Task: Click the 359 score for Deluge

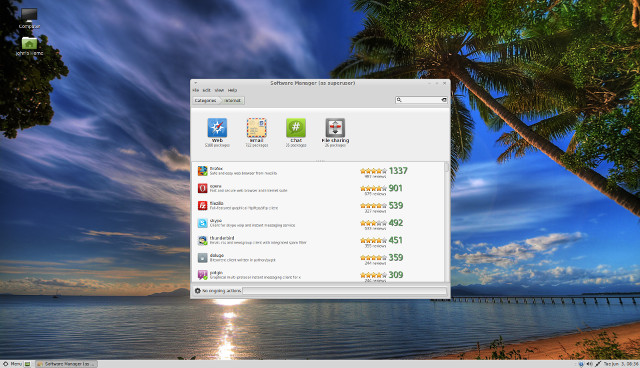Action: click(396, 257)
